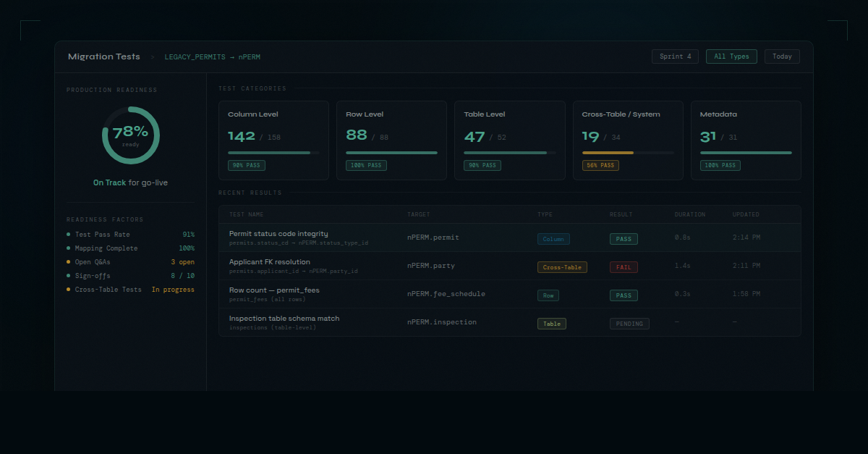Open Row count — permit_fees test

pyautogui.click(x=510, y=294)
